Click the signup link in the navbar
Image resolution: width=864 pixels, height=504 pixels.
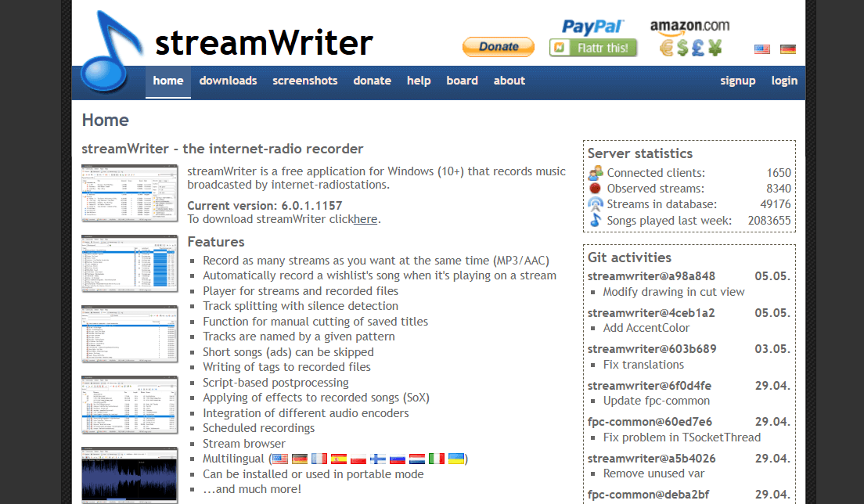pos(737,81)
